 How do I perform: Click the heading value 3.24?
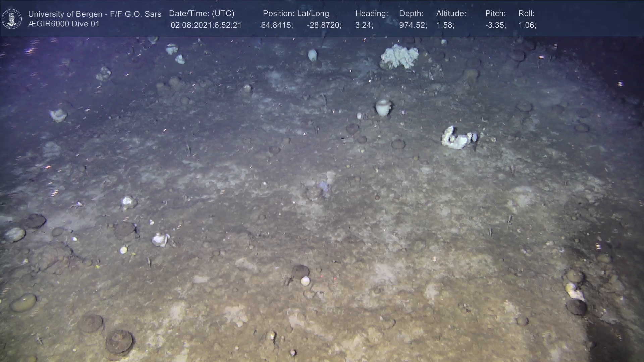364,25
